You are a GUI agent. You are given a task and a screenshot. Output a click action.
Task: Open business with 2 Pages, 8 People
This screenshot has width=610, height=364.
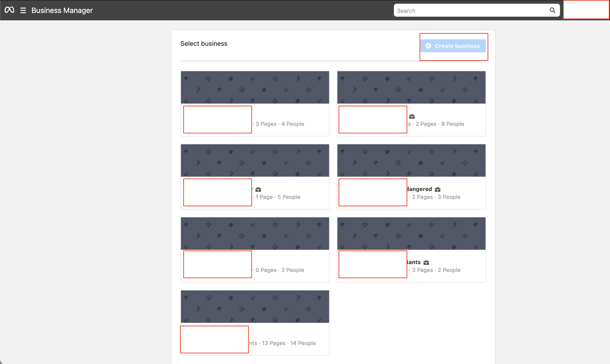pyautogui.click(x=440, y=124)
